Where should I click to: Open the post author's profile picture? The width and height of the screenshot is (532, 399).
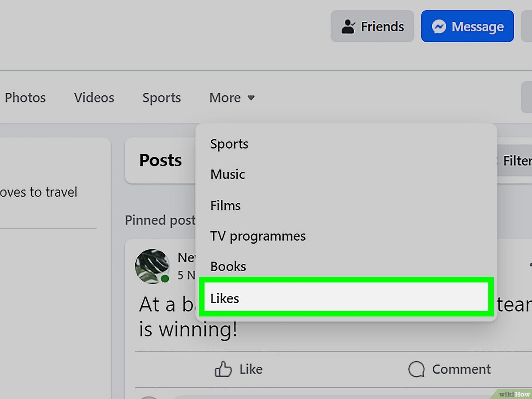(x=152, y=266)
